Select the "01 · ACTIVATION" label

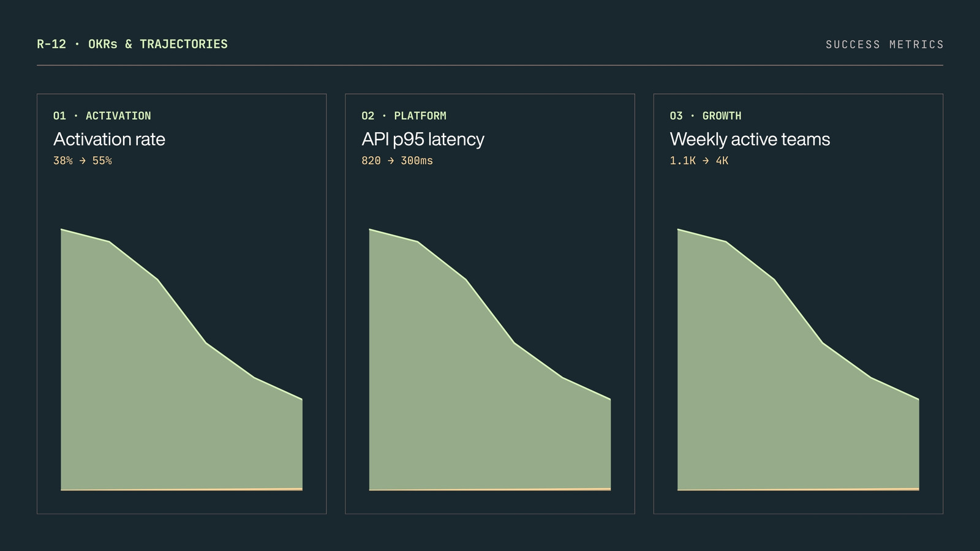(x=102, y=116)
